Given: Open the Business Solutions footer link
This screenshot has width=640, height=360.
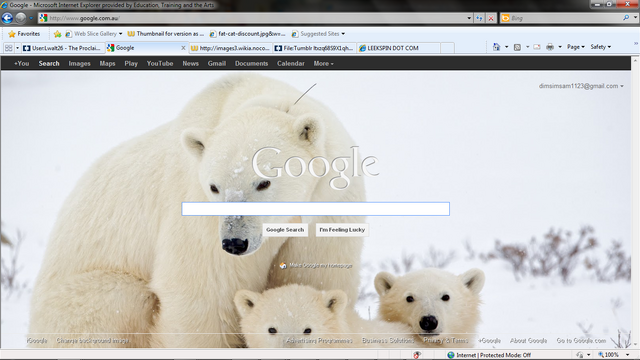Looking at the screenshot, I should (x=388, y=340).
